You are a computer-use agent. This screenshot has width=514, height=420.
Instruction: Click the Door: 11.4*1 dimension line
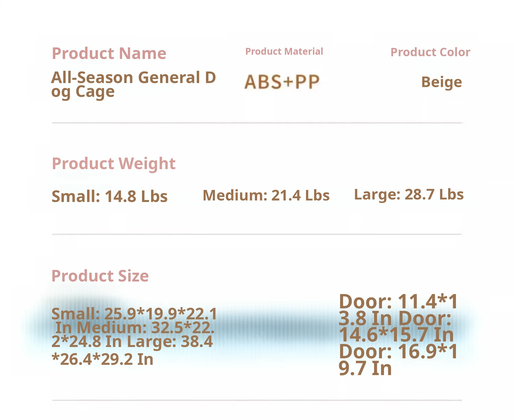pos(398,301)
